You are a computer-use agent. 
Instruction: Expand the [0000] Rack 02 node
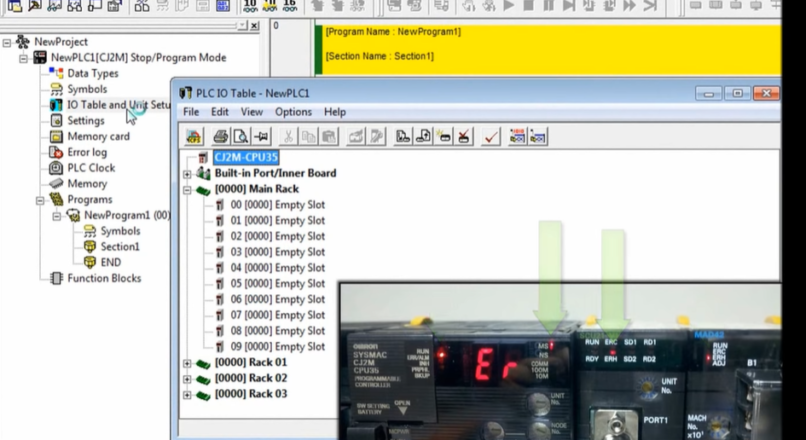187,379
